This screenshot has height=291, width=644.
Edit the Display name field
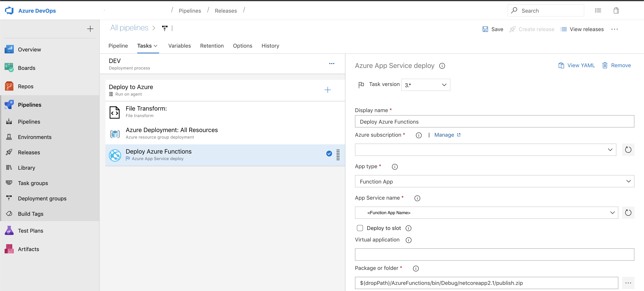click(495, 122)
